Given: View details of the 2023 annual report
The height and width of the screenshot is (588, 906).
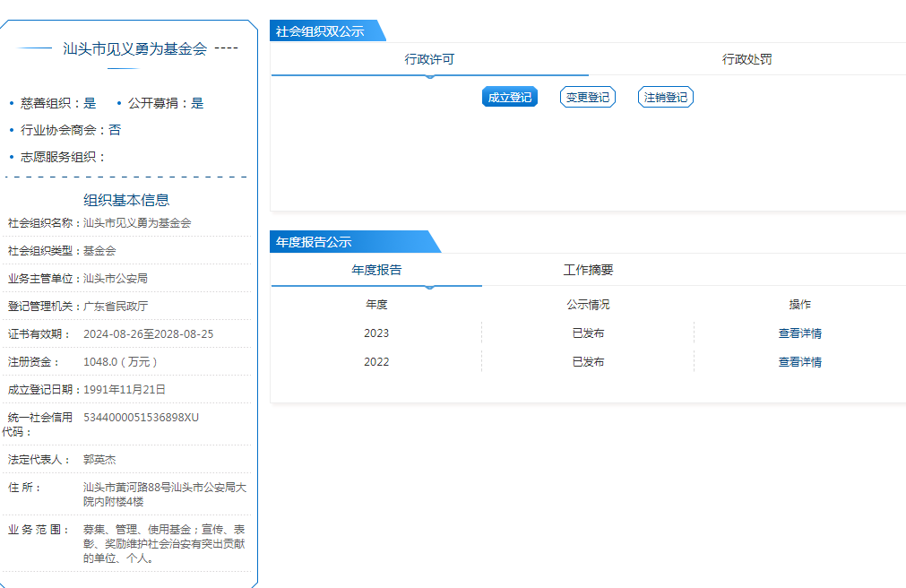Looking at the screenshot, I should tap(799, 333).
